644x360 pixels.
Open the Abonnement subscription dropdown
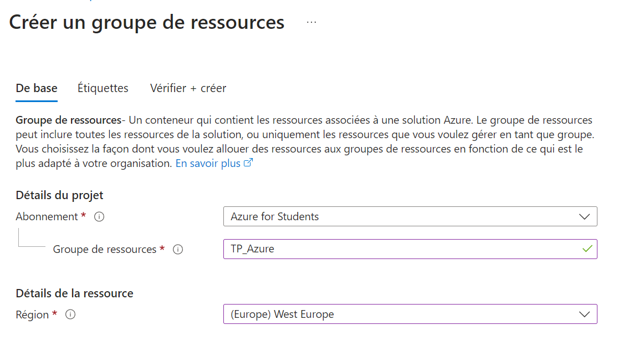point(410,216)
